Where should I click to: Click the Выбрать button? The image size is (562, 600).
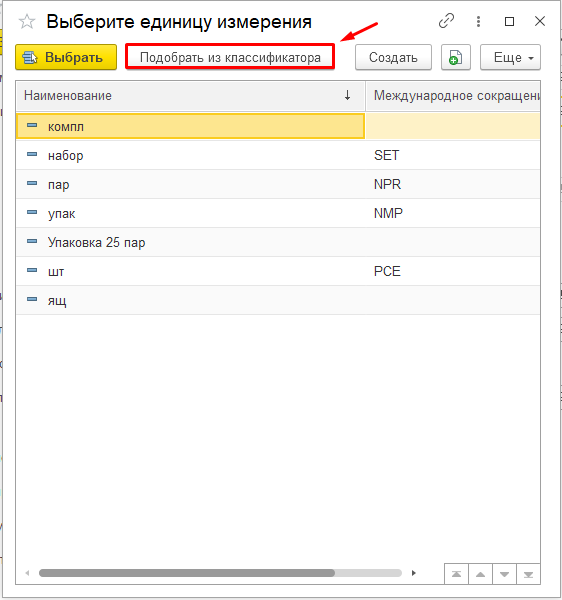click(66, 57)
